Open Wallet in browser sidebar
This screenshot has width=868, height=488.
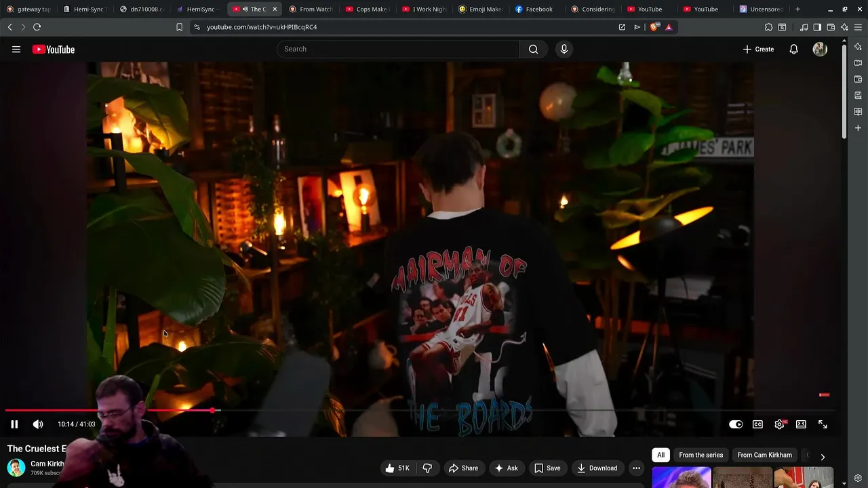pos(858,79)
